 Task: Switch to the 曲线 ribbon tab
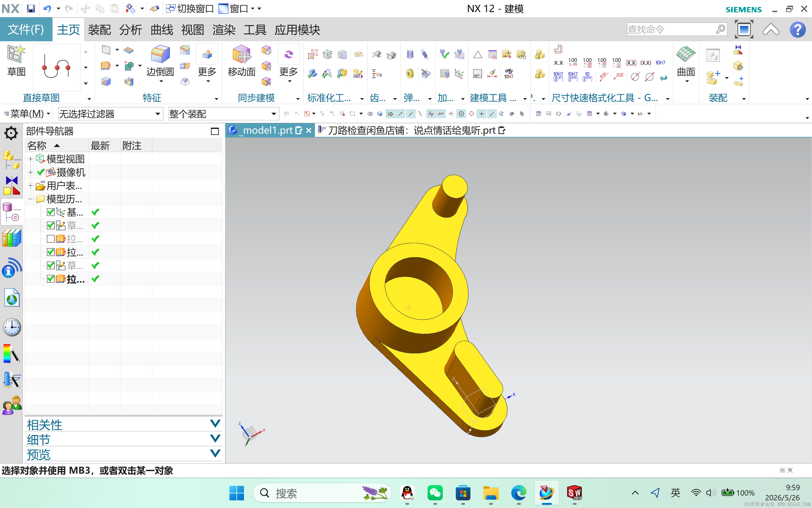tap(162, 30)
